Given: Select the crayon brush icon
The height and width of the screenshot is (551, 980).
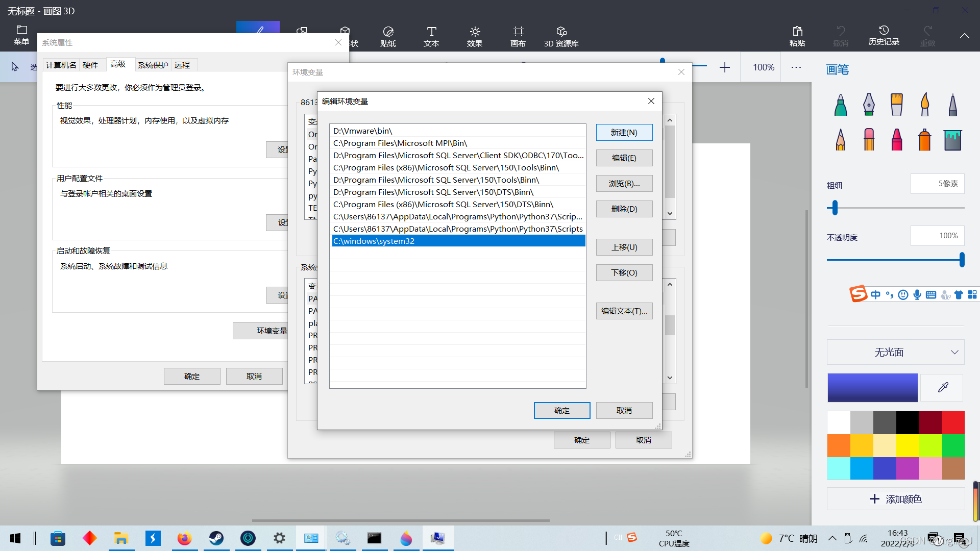Looking at the screenshot, I should [897, 139].
